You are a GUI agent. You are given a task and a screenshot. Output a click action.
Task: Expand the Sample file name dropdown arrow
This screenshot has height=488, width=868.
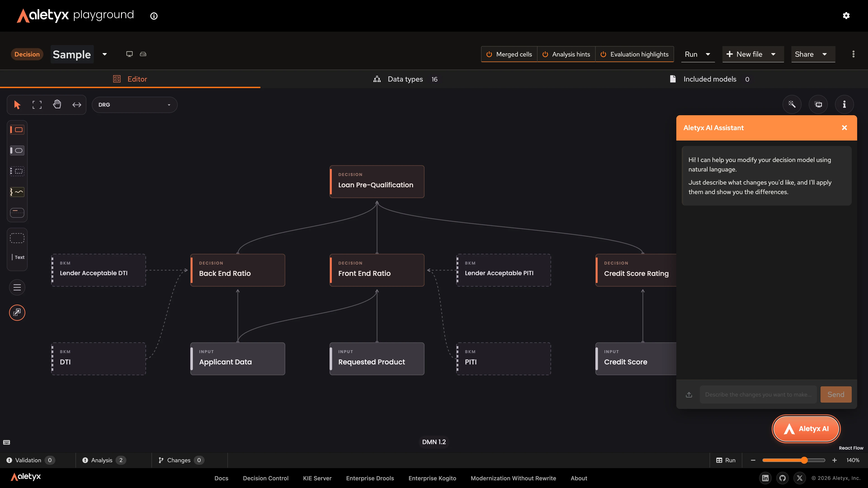point(105,54)
